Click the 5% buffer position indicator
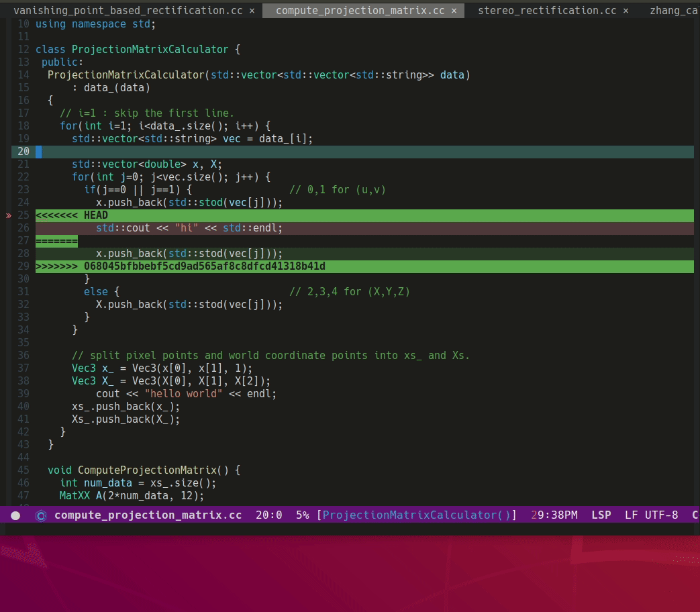The width and height of the screenshot is (700, 612). coord(302,515)
